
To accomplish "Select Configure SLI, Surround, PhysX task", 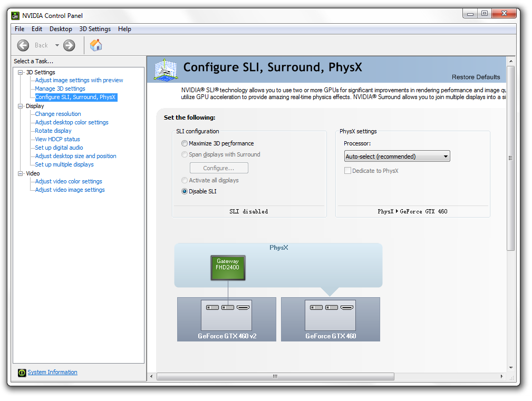I will [76, 97].
